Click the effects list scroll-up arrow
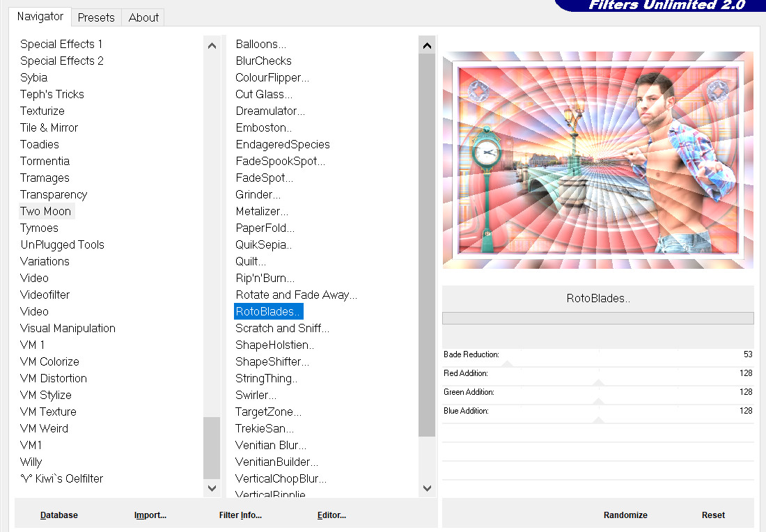Viewport: 766px width, 532px height. (x=427, y=46)
